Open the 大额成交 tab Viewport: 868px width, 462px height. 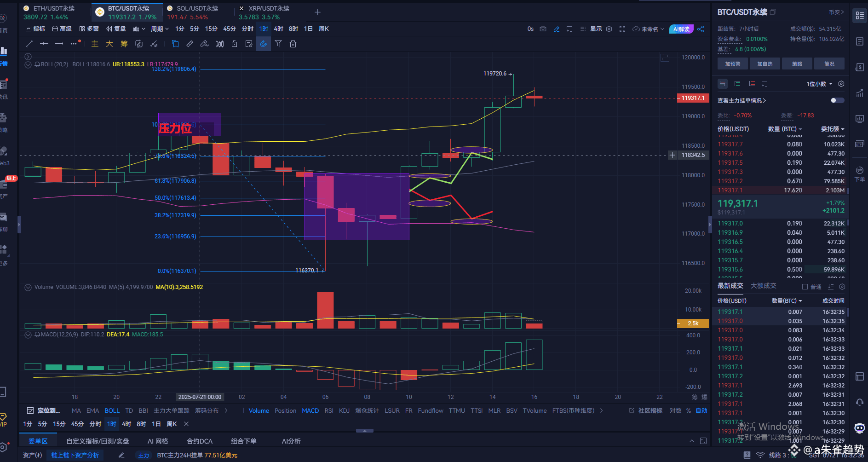[x=764, y=286]
